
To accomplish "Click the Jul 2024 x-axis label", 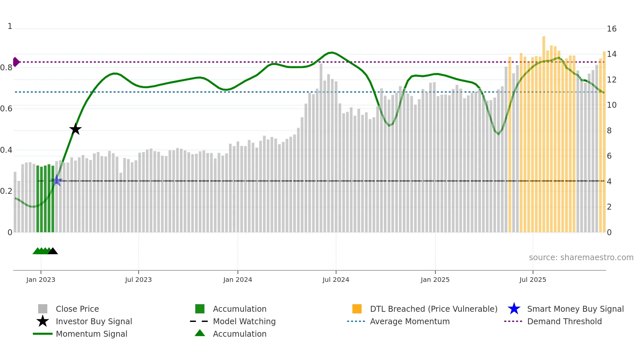I will 336,280.
